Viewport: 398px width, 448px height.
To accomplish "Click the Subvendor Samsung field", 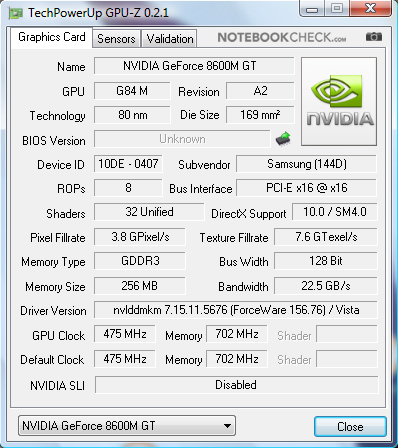I will pos(307,164).
